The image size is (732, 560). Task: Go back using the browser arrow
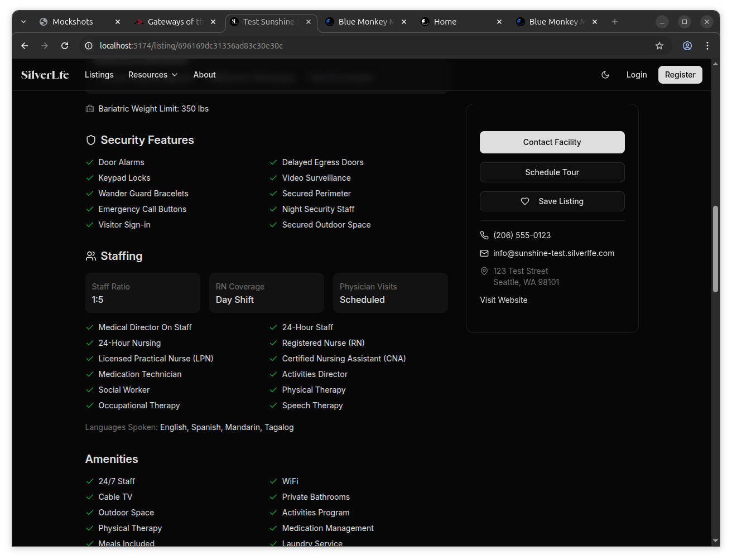coord(25,46)
